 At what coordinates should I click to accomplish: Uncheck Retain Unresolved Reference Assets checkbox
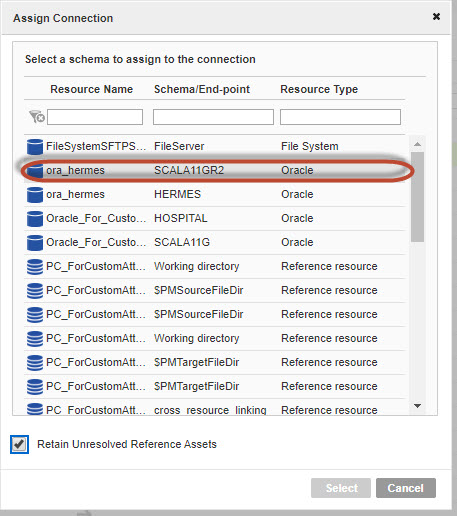coord(19,444)
